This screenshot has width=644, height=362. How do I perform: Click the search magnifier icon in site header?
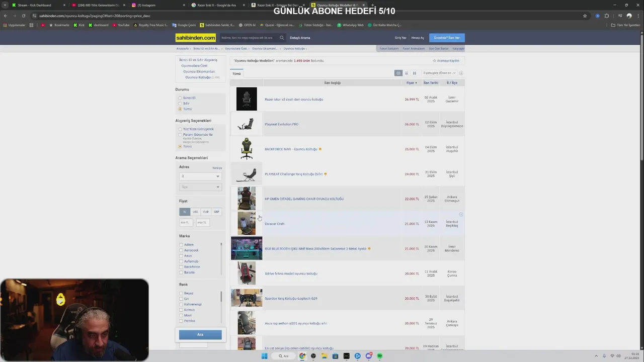point(282,38)
